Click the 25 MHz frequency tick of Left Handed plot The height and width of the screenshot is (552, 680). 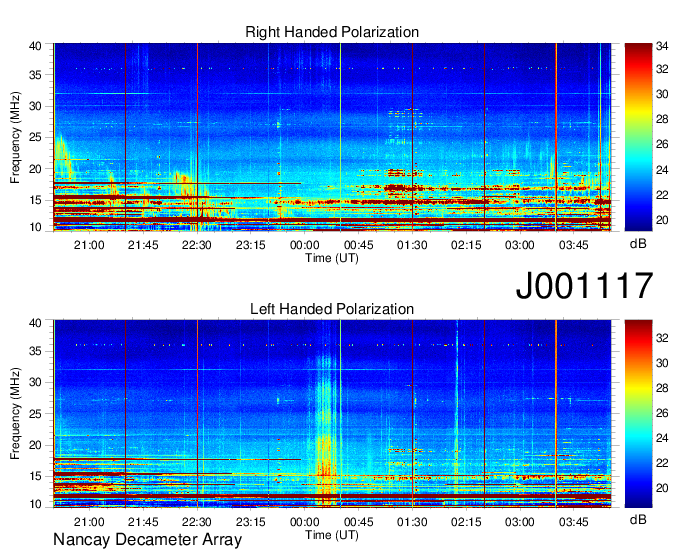pos(36,414)
